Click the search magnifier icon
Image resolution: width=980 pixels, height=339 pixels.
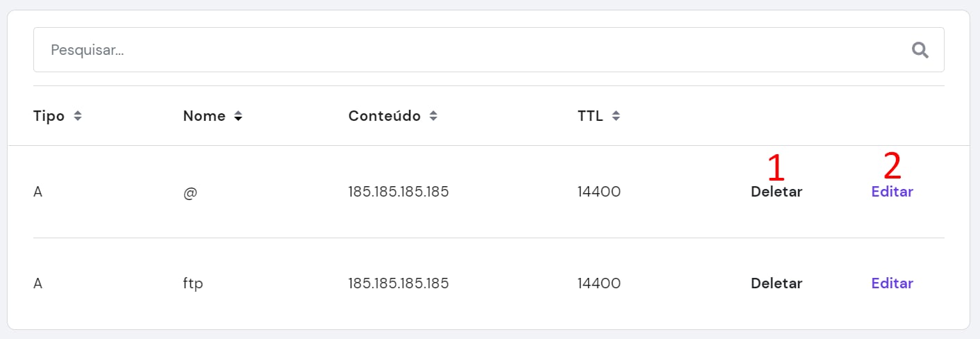click(x=920, y=50)
